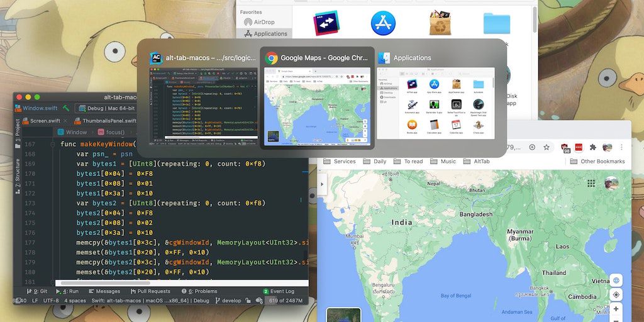Change the UTF-8 file encoding in status bar
This screenshot has width=644, height=322.
coord(51,301)
